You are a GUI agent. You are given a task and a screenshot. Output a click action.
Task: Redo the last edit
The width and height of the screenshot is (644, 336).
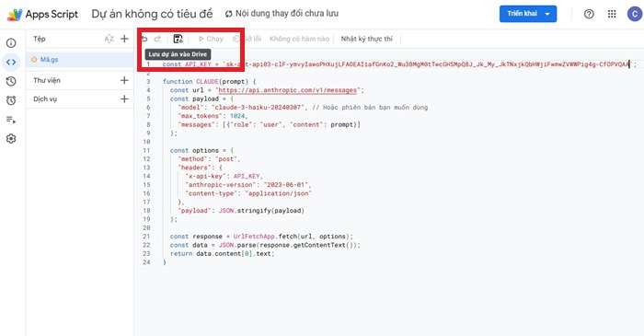[157, 39]
